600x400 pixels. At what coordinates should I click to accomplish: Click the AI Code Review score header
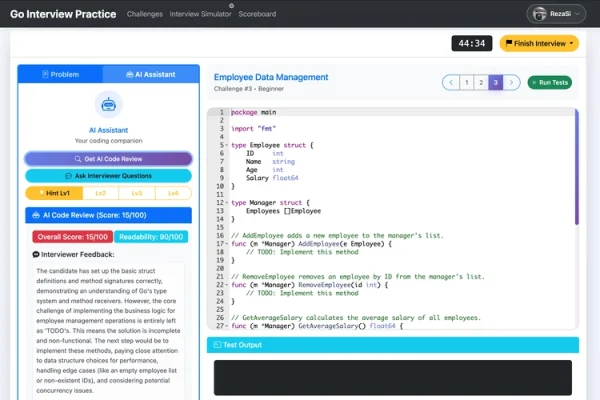108,215
